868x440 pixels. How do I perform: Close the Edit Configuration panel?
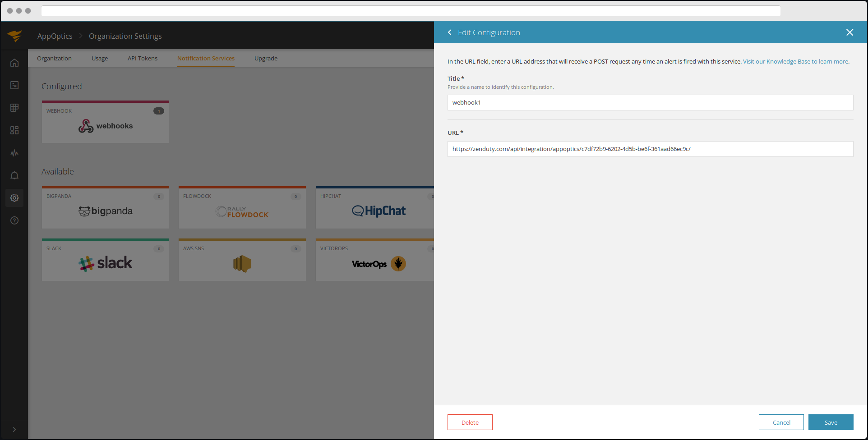pyautogui.click(x=850, y=32)
